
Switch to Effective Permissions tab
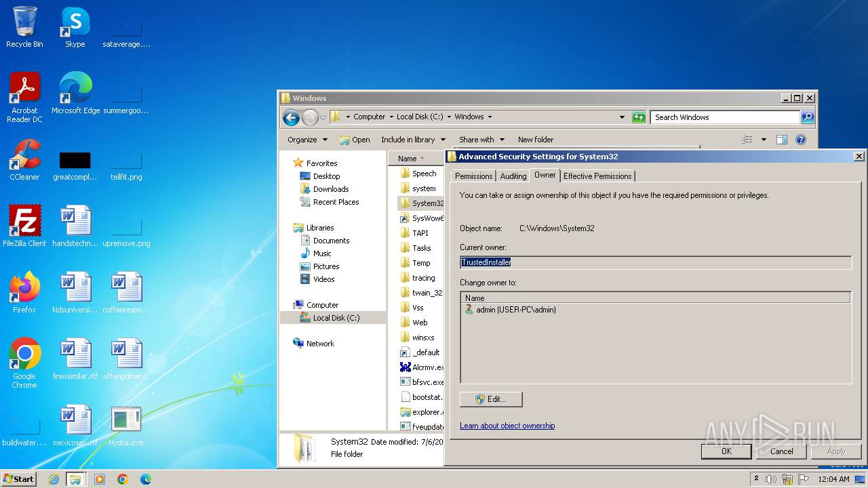point(597,176)
